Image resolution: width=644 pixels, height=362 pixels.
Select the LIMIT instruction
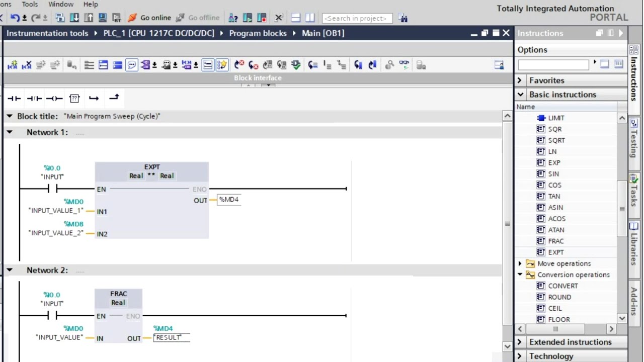[x=556, y=118]
